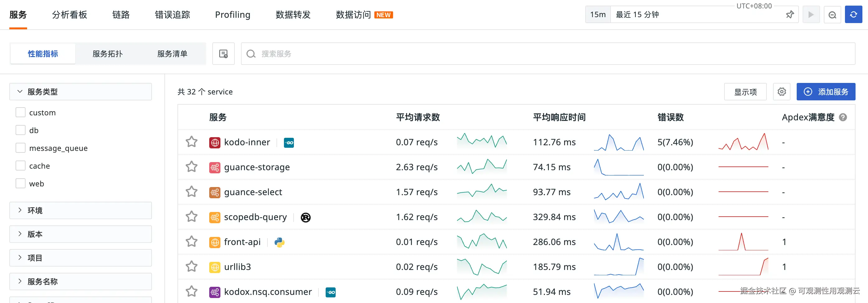Click the guance-select service type icon

click(x=215, y=192)
